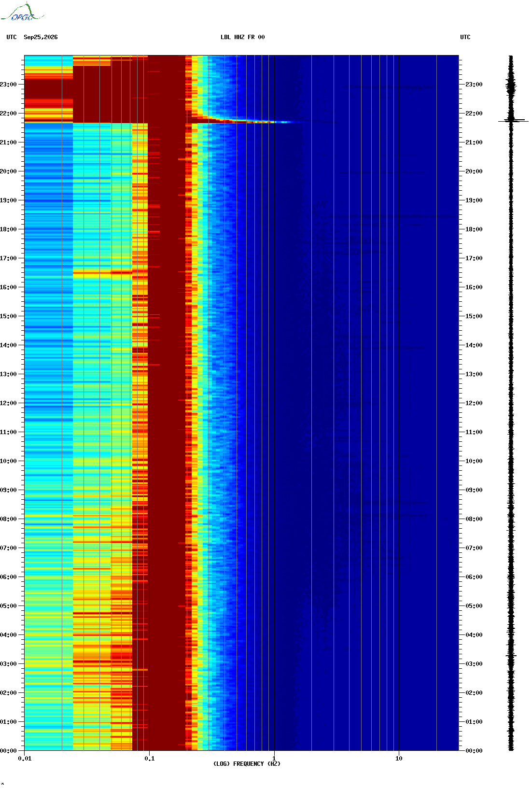Click the 0.1 frequency axis label

coord(150,759)
